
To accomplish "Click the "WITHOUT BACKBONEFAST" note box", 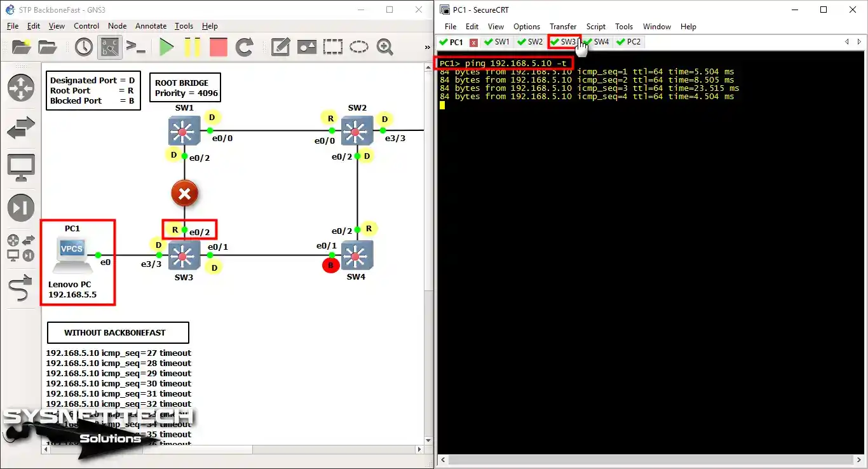I will point(118,332).
